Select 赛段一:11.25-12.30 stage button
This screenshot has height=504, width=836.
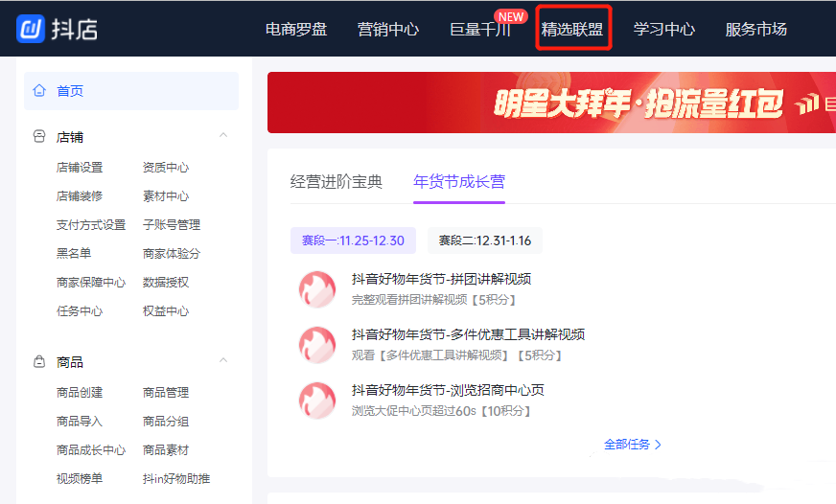[x=353, y=241]
